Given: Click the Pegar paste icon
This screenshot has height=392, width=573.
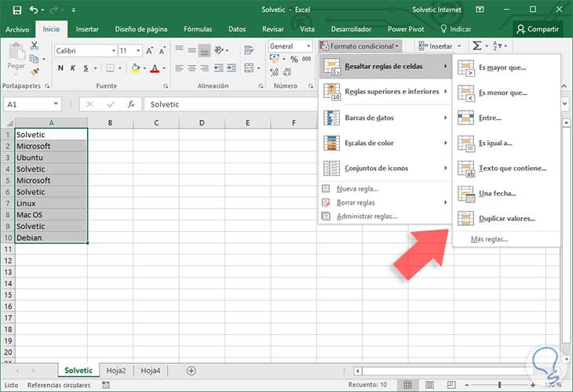Looking at the screenshot, I should tap(16, 52).
